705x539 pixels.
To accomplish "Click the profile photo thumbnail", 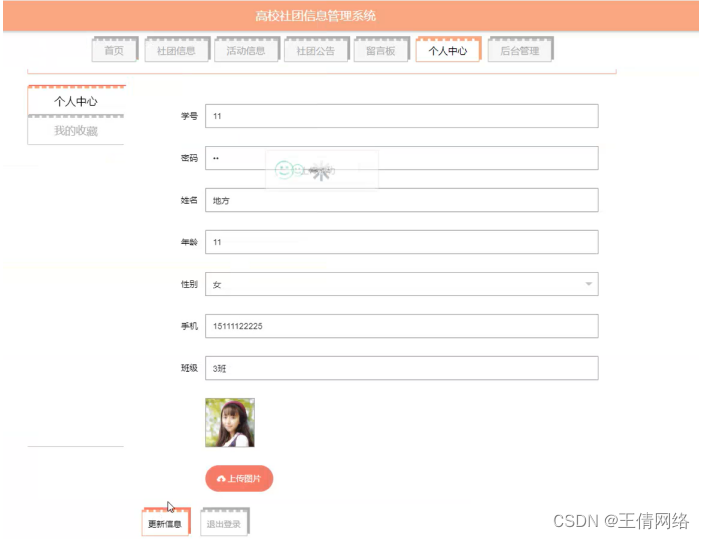I will coord(230,423).
